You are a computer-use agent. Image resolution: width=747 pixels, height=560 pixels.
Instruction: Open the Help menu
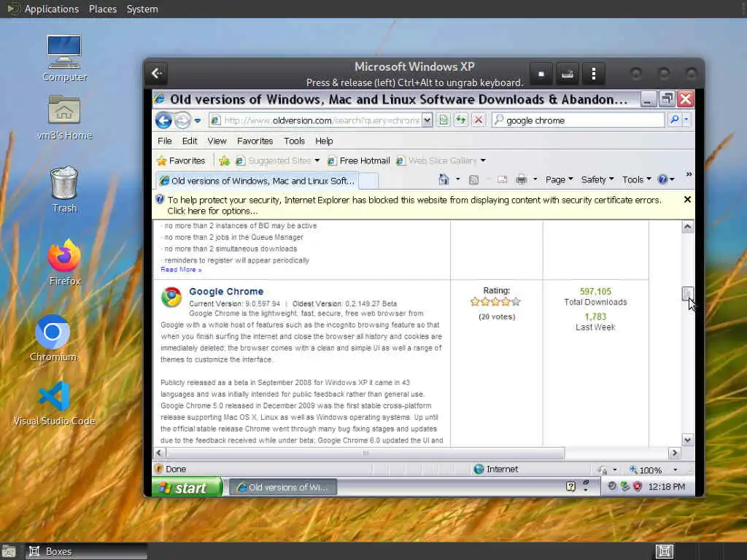(324, 141)
